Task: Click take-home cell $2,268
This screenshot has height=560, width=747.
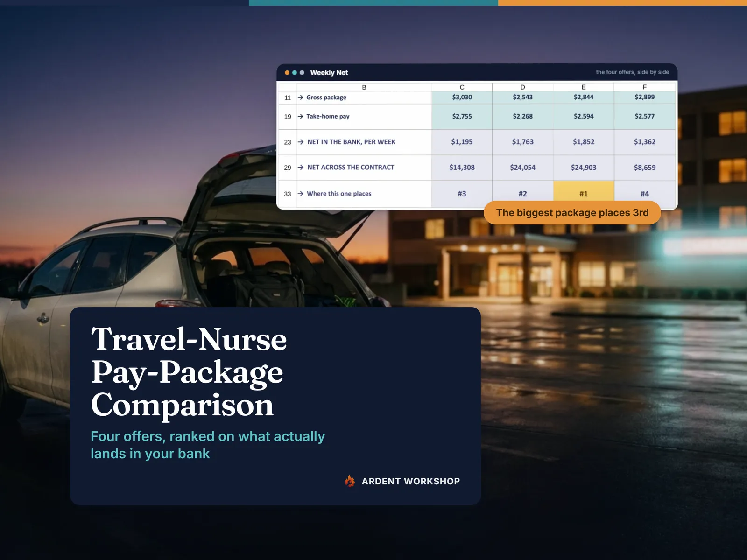Action: point(522,116)
